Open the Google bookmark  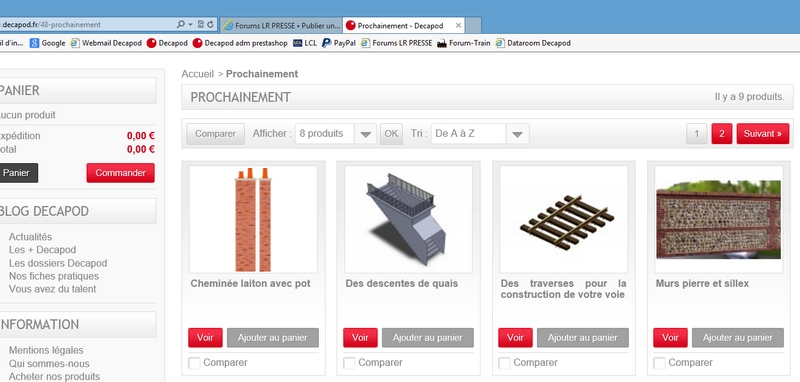point(47,43)
